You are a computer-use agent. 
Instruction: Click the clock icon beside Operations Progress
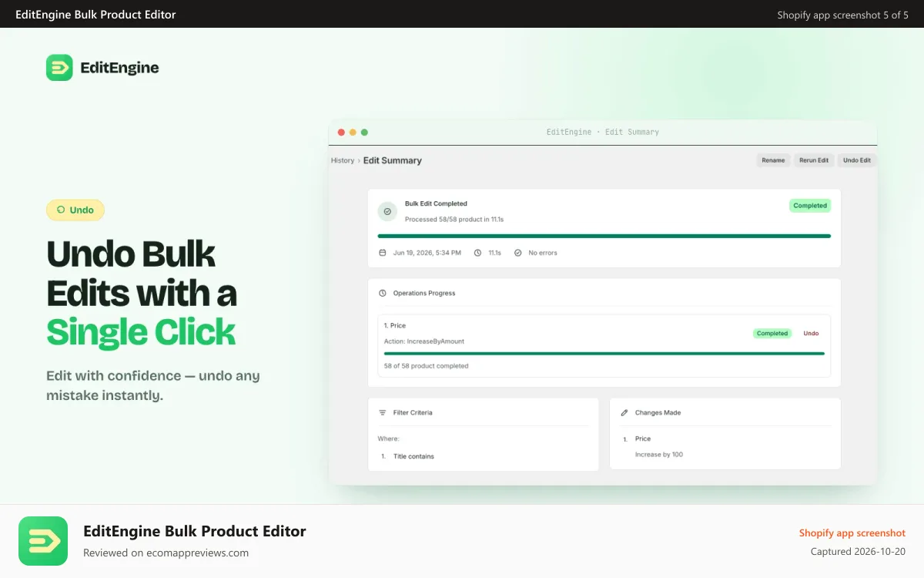pyautogui.click(x=383, y=294)
